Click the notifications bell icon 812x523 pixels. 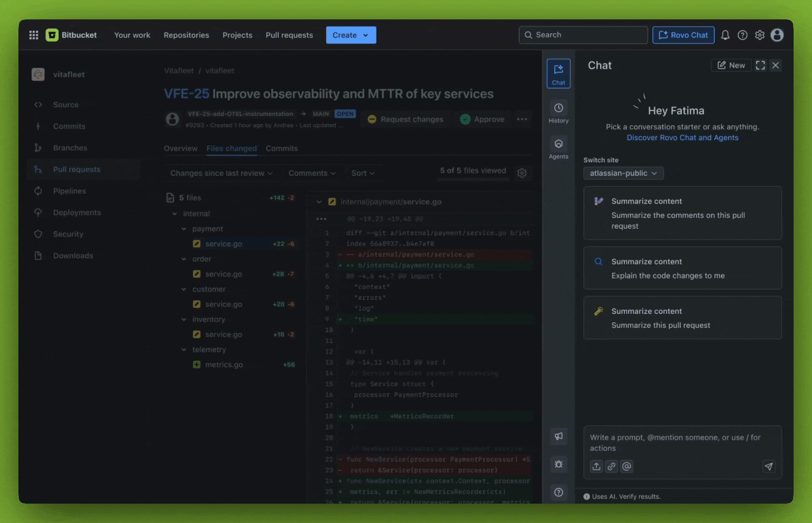[725, 35]
